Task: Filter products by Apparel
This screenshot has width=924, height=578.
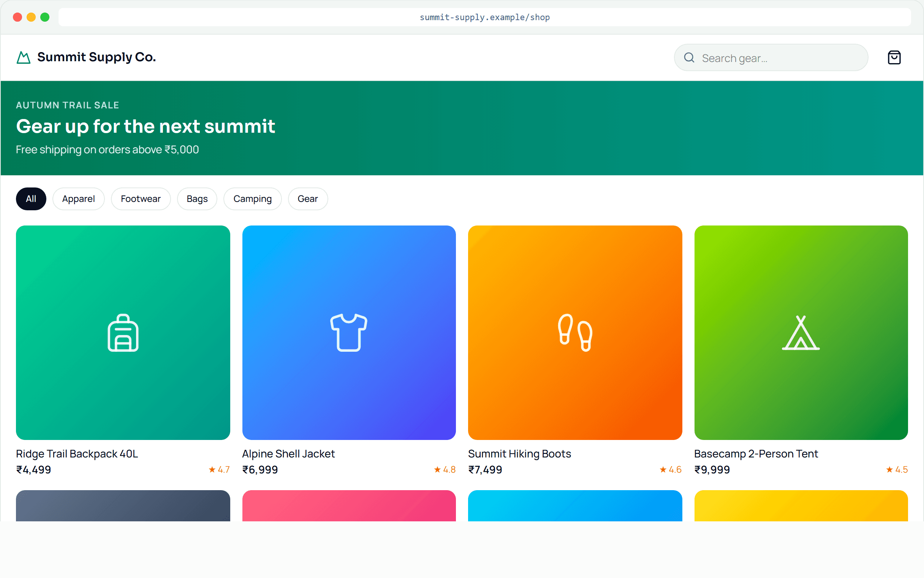Action: [78, 199]
